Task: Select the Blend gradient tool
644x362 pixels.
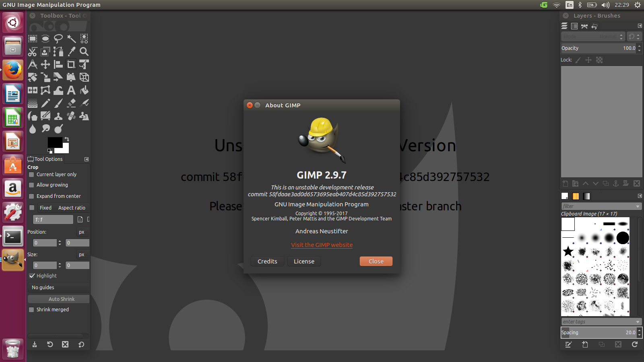Action: click(33, 103)
